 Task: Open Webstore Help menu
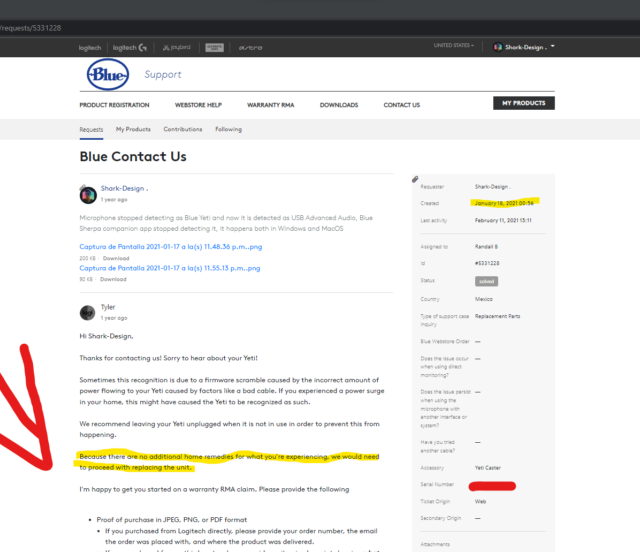198,105
